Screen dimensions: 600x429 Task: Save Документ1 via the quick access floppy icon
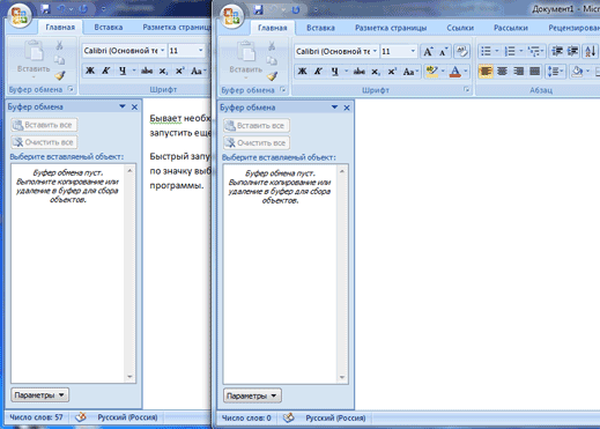[258, 9]
